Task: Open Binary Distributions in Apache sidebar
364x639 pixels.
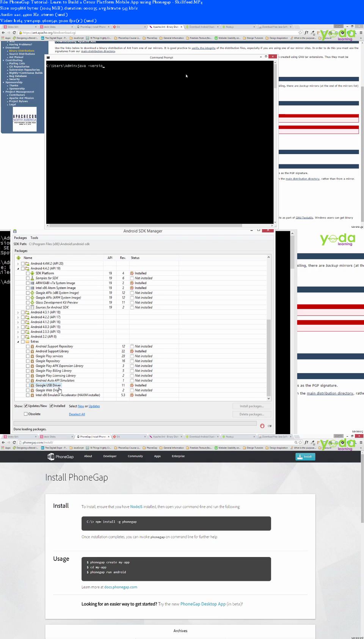Action: coord(22,51)
